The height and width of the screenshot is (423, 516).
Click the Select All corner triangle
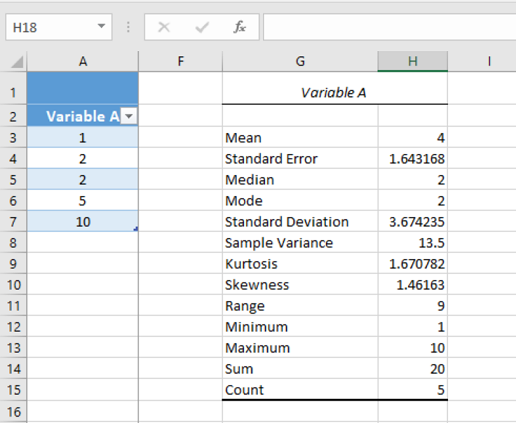(17, 62)
